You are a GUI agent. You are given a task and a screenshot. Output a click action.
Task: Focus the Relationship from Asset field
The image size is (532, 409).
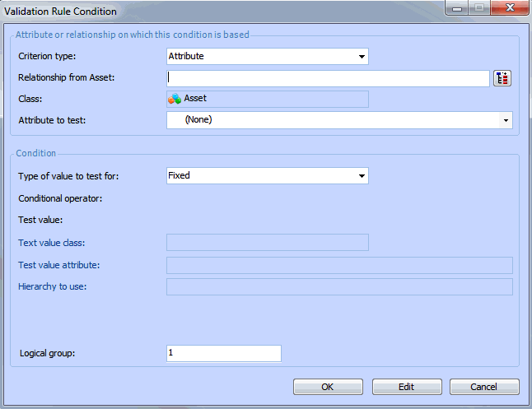point(328,78)
